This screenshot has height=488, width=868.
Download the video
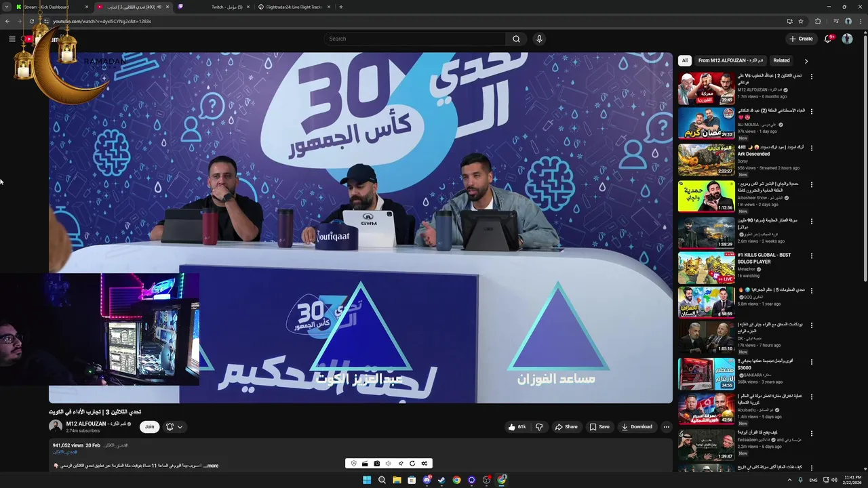[x=637, y=427]
